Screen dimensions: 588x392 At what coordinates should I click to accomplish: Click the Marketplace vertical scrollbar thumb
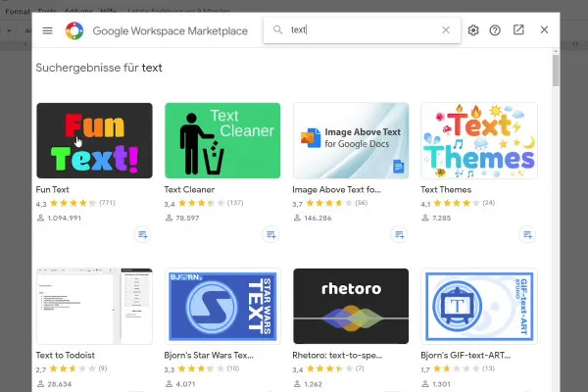click(556, 71)
